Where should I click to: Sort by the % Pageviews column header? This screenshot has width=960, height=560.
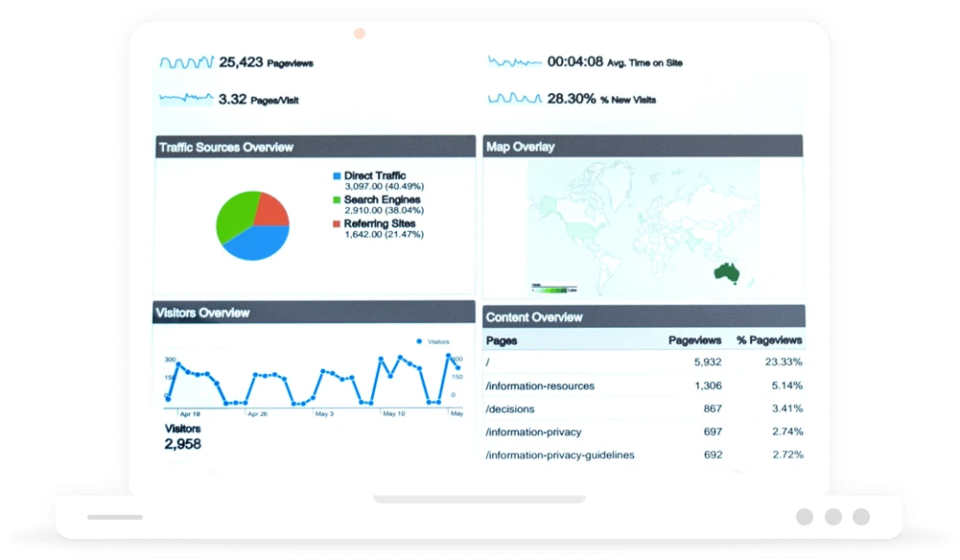[x=769, y=340]
